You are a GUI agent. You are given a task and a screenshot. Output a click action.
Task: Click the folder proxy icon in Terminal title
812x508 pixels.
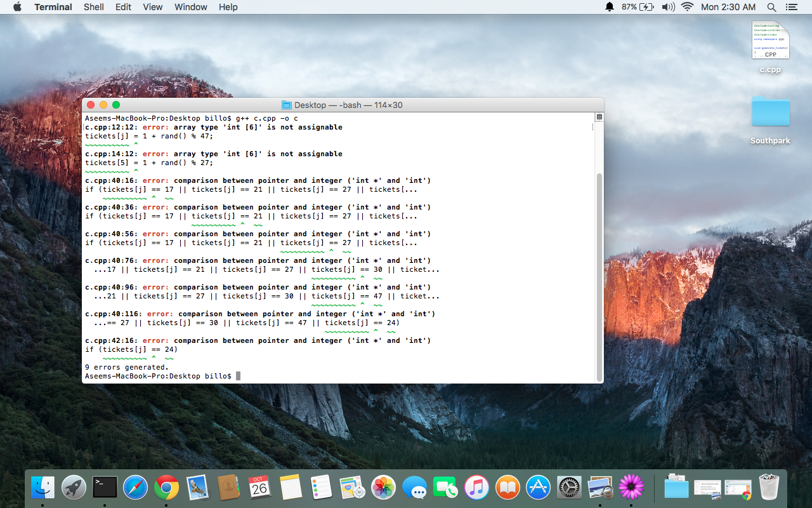(x=286, y=105)
